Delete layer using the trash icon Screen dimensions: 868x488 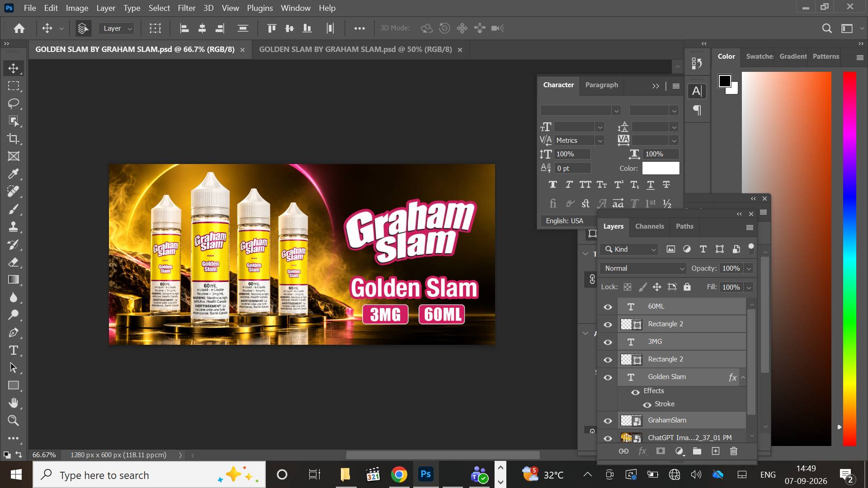tap(734, 451)
